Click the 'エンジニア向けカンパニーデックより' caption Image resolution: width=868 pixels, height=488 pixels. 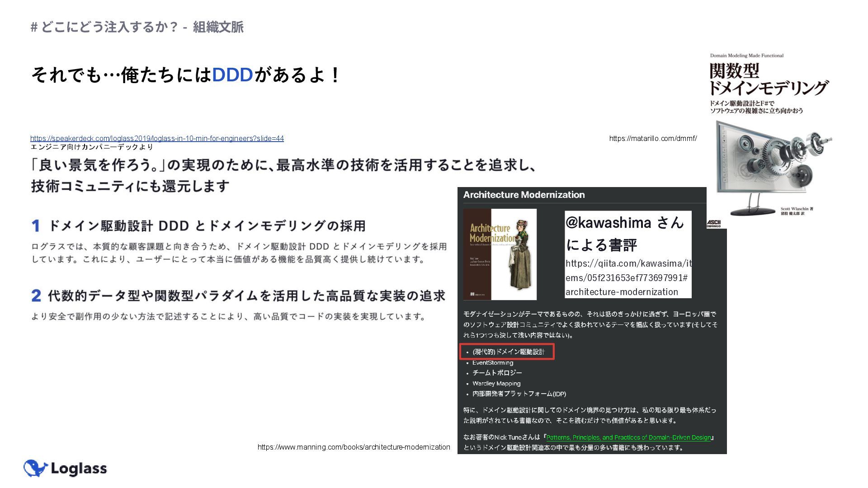click(92, 147)
